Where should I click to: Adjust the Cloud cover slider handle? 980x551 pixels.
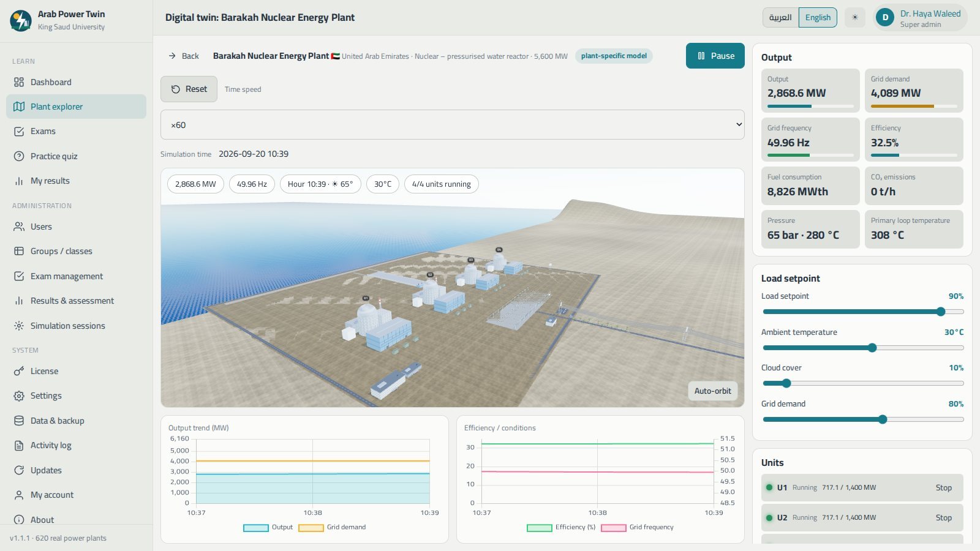point(786,383)
